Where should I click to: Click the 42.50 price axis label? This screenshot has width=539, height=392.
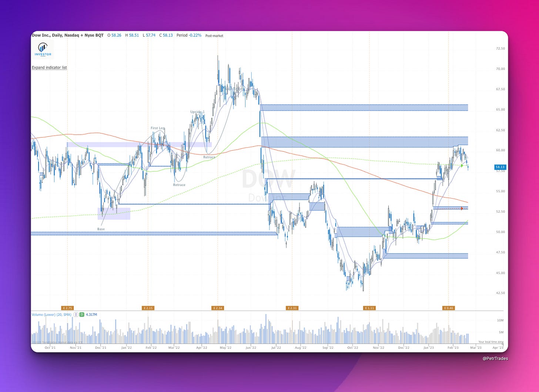coord(500,293)
